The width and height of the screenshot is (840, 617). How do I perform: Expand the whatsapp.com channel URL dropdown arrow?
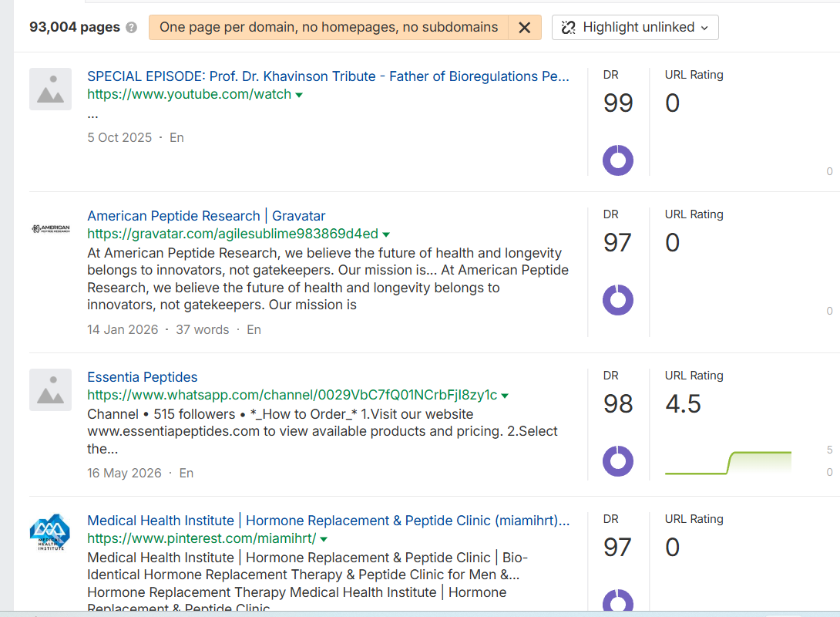tap(504, 396)
